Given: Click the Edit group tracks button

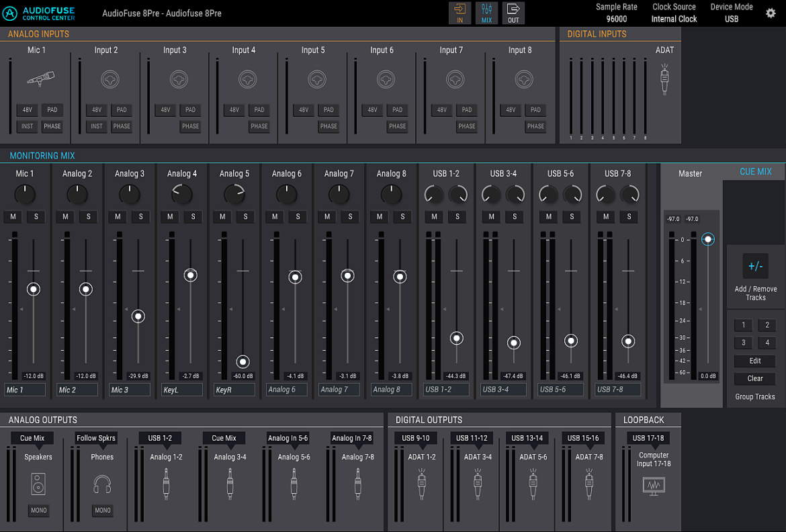Looking at the screenshot, I should (x=755, y=361).
